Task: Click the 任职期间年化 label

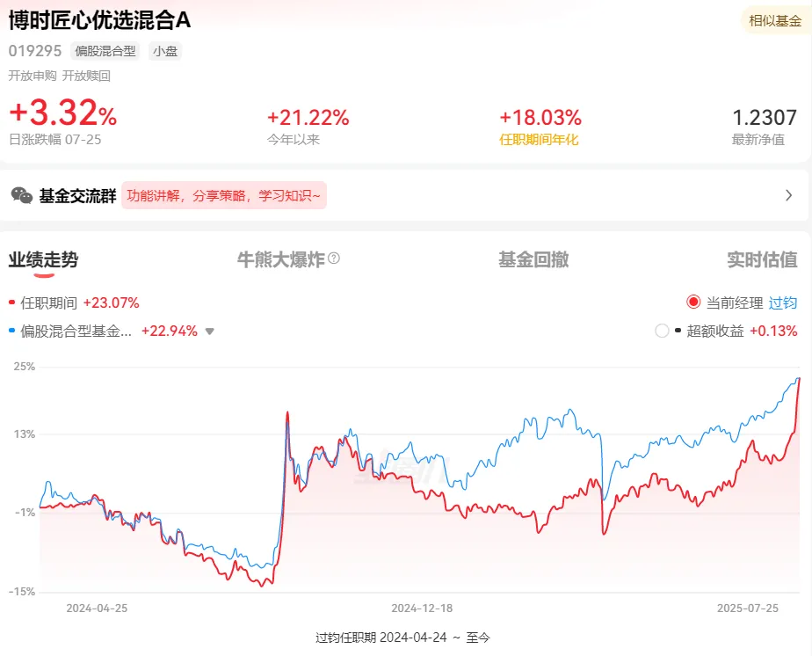Action: (539, 139)
